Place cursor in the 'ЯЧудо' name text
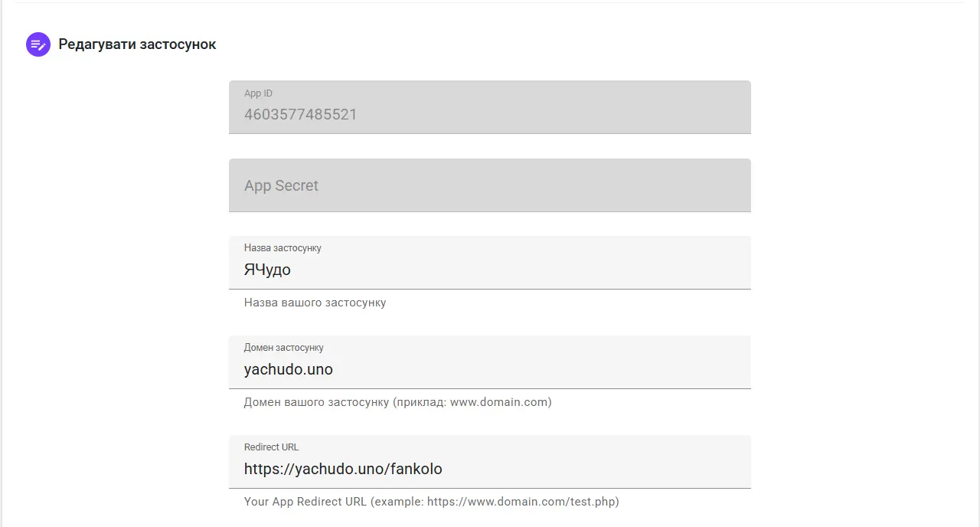This screenshot has width=980, height=527. click(x=267, y=270)
